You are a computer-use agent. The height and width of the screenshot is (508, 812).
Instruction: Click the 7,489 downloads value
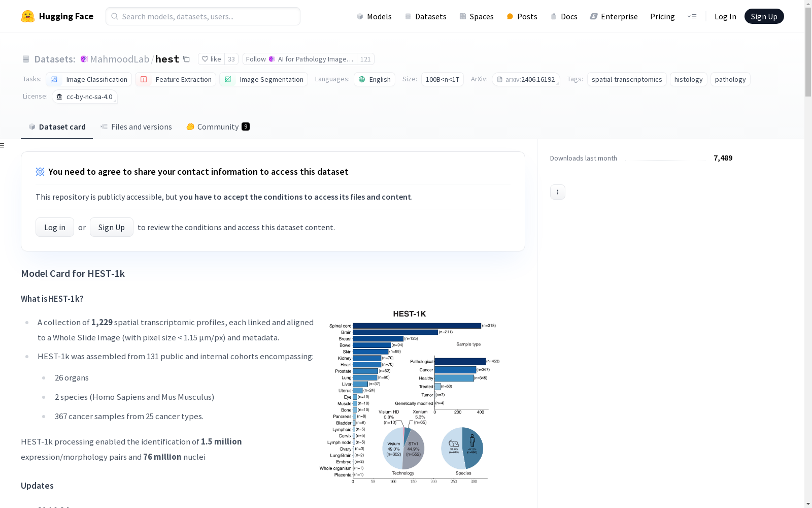[x=723, y=158]
